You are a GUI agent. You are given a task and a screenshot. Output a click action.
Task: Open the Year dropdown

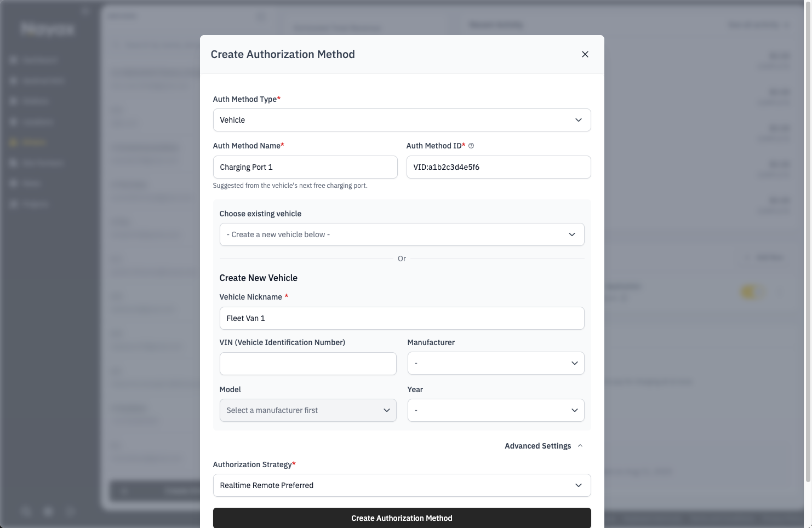pyautogui.click(x=496, y=410)
